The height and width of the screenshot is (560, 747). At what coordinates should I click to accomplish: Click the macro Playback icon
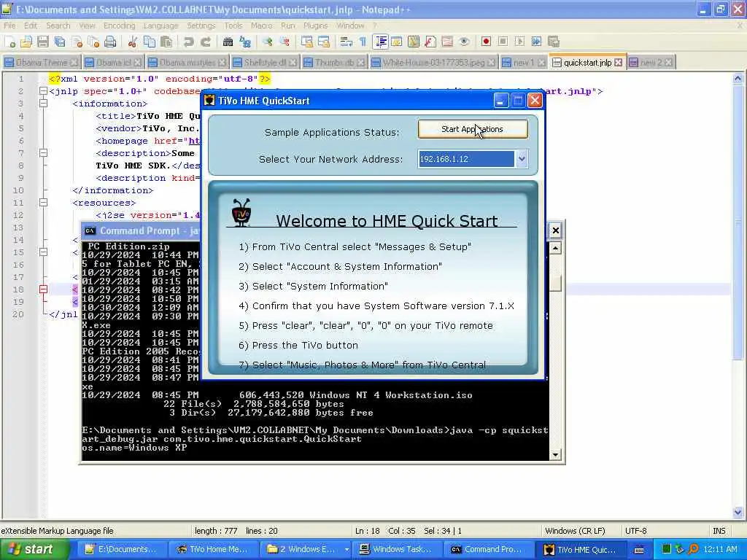pos(519,42)
